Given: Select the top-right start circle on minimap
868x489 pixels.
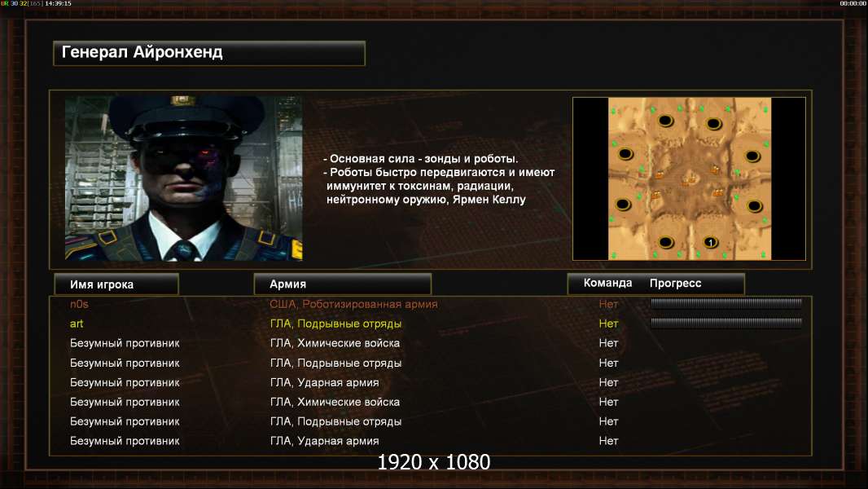Looking at the screenshot, I should 713,123.
